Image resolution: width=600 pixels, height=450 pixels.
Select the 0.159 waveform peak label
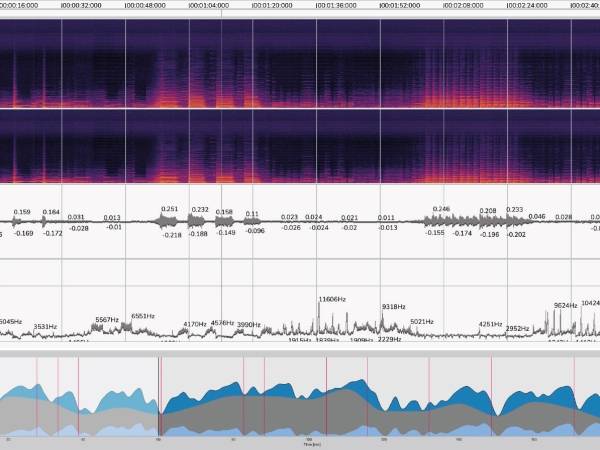pyautogui.click(x=22, y=212)
